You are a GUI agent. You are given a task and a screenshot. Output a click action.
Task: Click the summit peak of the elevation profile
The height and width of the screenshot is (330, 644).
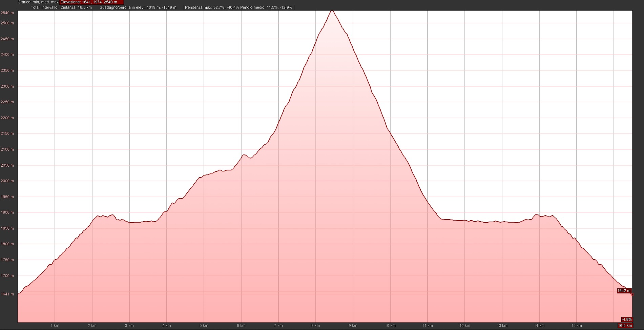pyautogui.click(x=332, y=11)
